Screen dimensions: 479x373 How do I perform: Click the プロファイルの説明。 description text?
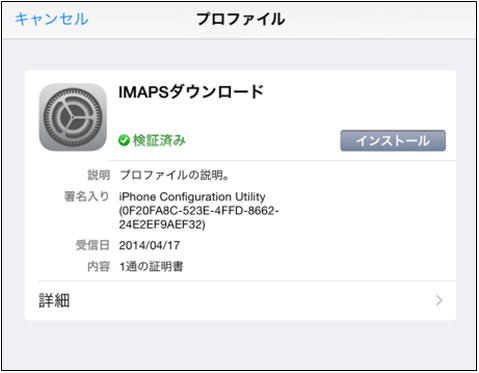174,175
